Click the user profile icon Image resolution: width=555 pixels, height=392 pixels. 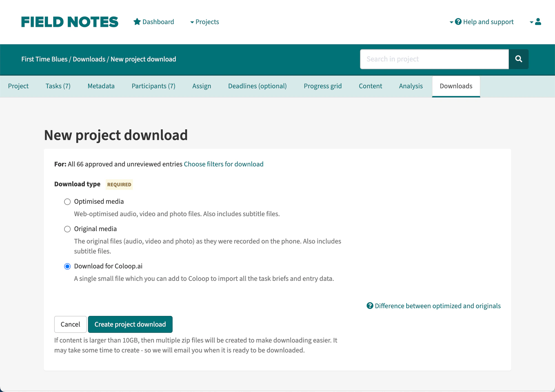538,22
